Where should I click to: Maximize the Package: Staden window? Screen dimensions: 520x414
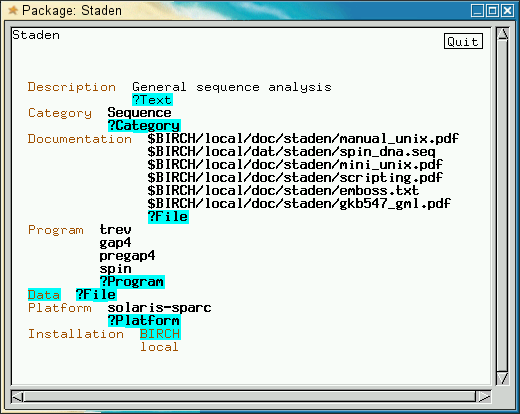492,11
